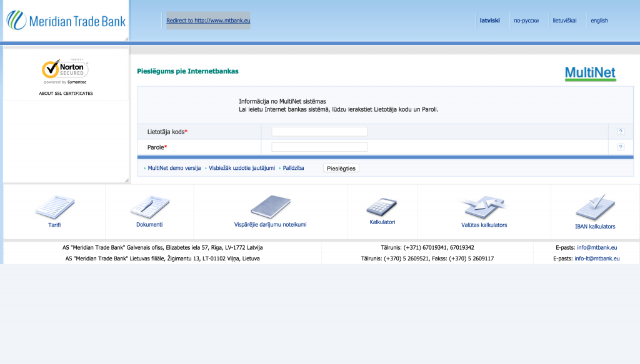The width and height of the screenshot is (640, 364).
Task: Open the Valūtas kalkulators text link
Action: click(x=484, y=225)
